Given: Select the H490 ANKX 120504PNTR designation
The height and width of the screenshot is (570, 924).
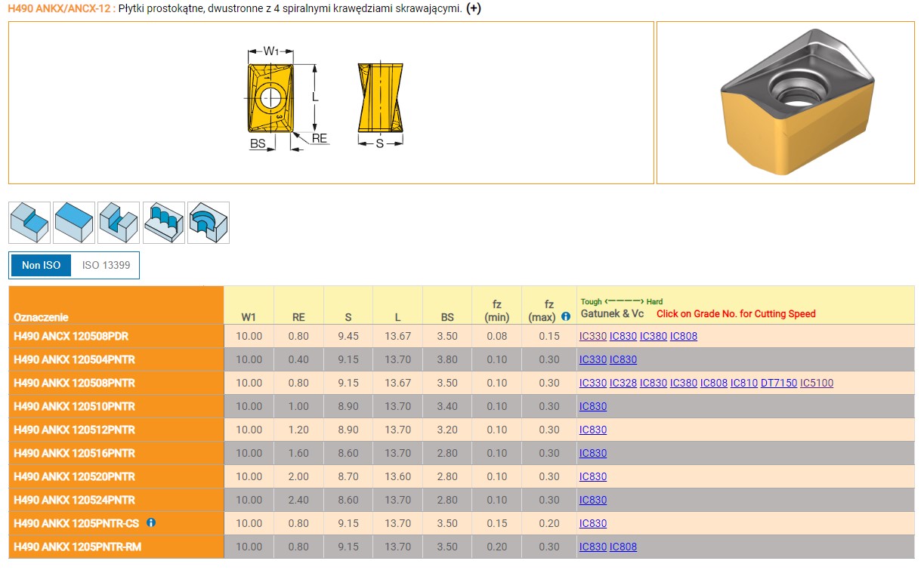Looking at the screenshot, I should click(x=74, y=359).
